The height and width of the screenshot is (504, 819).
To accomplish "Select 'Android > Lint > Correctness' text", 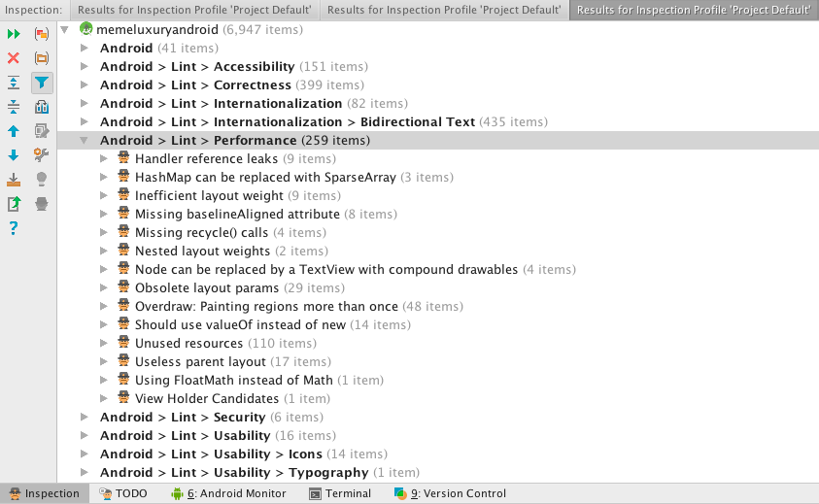I will point(195,84).
